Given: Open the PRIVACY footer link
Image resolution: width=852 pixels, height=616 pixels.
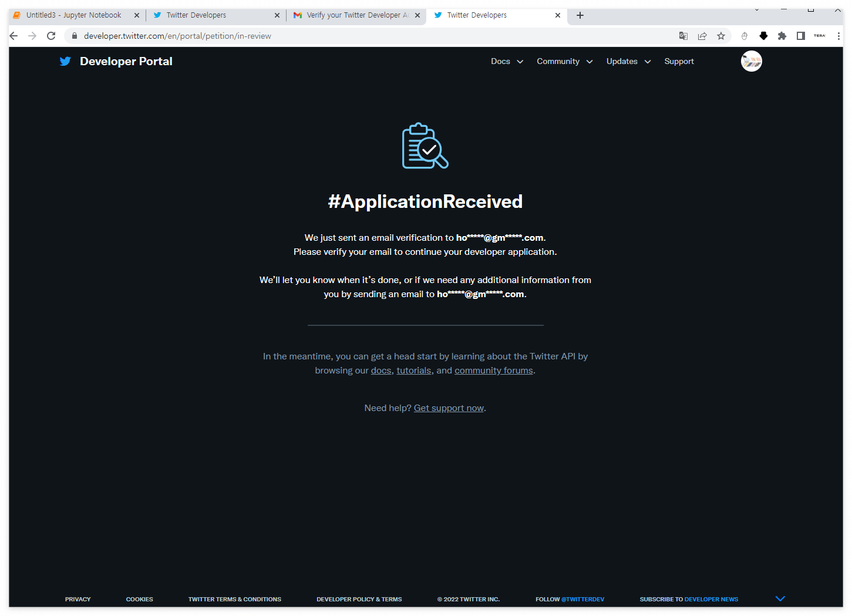Looking at the screenshot, I should pos(78,599).
